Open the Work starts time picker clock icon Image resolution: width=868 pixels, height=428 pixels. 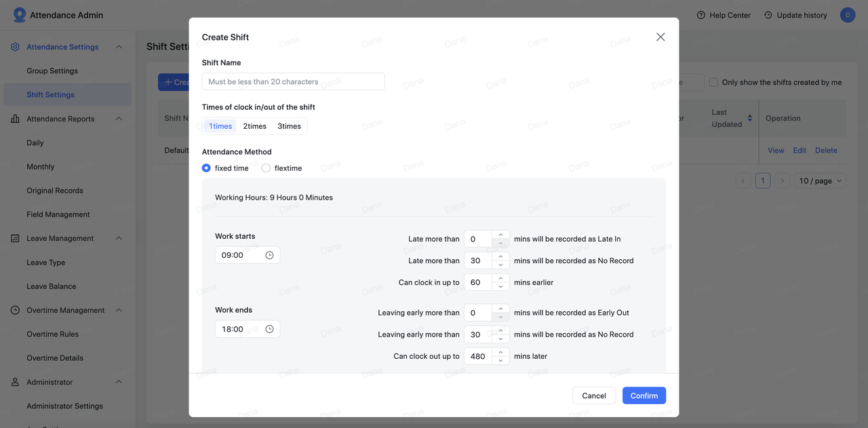pyautogui.click(x=269, y=255)
